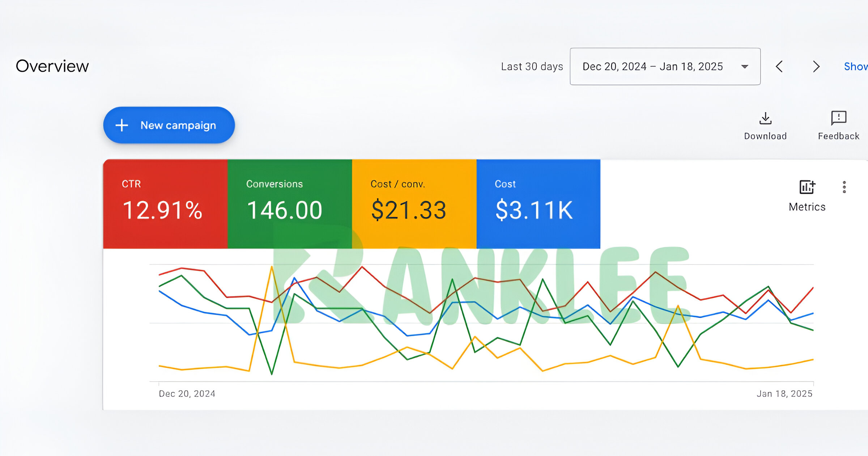Viewport: 868px width, 456px height.
Task: Go to next date range arrow
Action: pyautogui.click(x=816, y=67)
